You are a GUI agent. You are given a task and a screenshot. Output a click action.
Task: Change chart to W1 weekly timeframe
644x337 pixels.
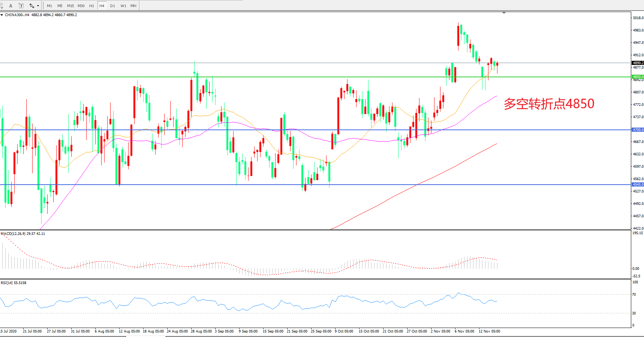[x=123, y=6]
